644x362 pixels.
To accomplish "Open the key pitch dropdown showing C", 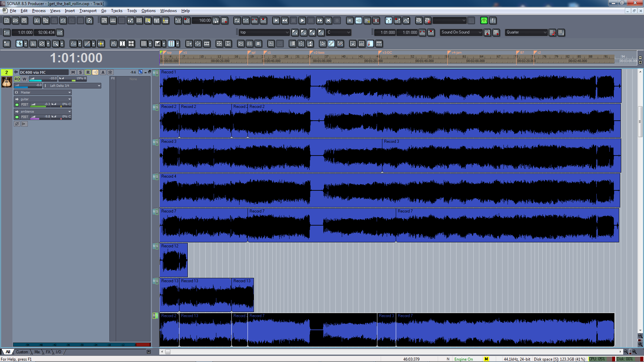I will [339, 33].
